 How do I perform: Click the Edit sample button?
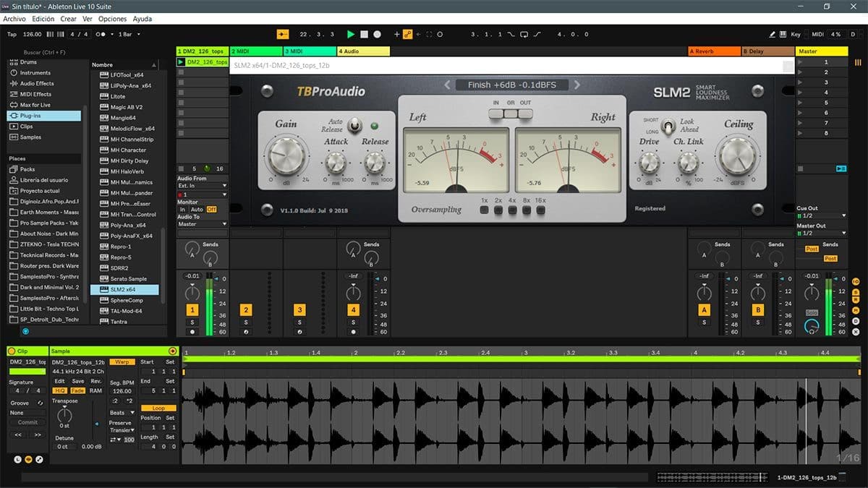pos(60,381)
